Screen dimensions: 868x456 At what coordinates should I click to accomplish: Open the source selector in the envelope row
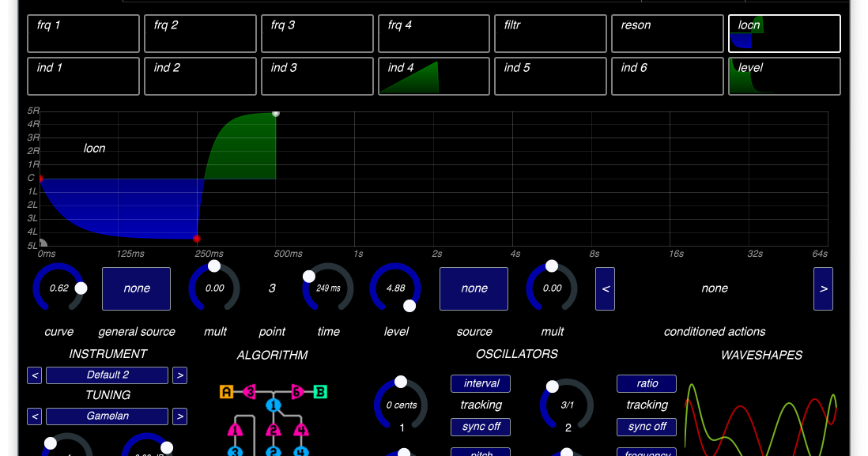tap(474, 288)
